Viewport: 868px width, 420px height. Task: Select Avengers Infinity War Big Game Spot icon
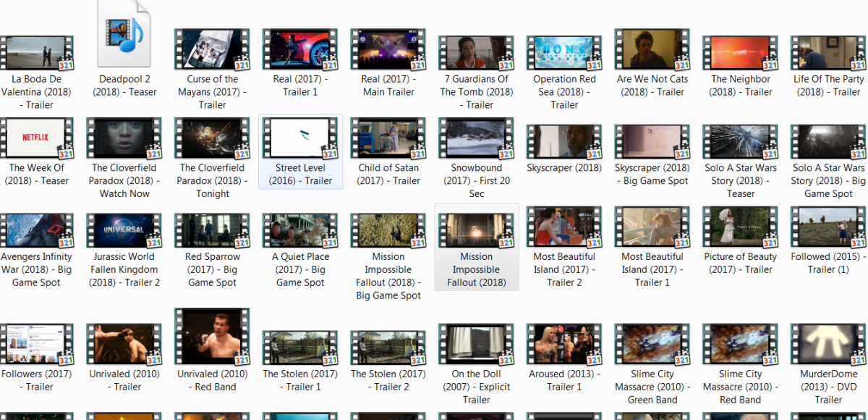[36, 231]
